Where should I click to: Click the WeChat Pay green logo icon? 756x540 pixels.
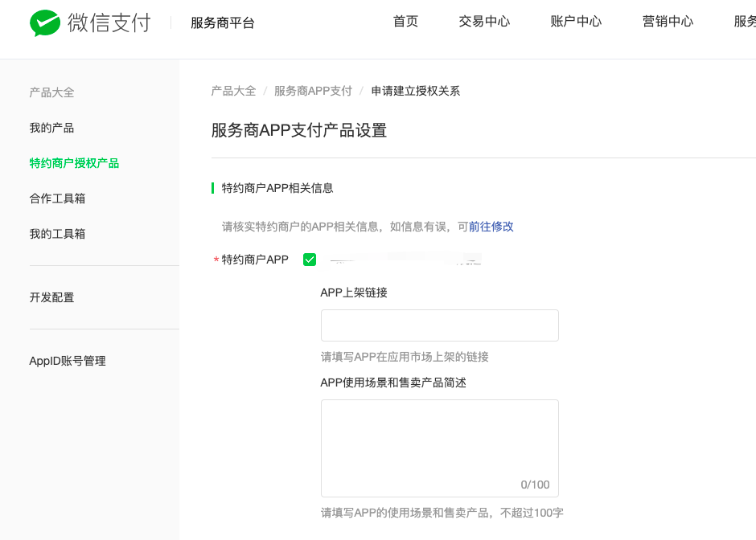tap(45, 22)
